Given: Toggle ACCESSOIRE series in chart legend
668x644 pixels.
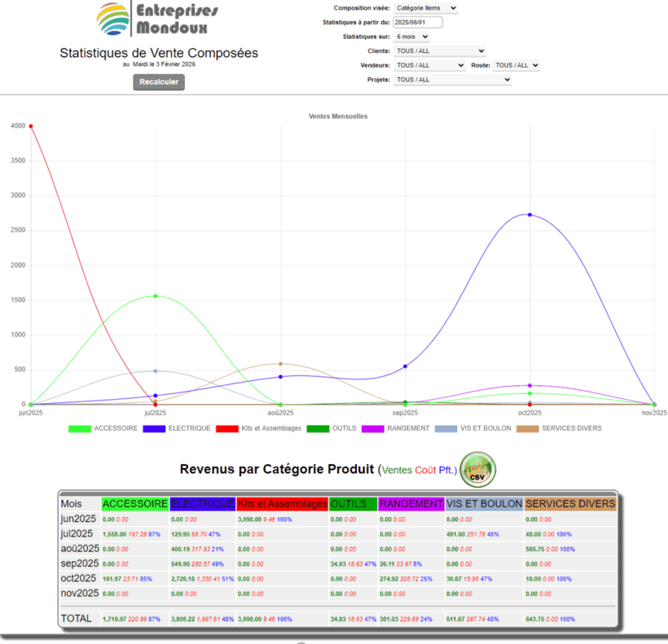Looking at the screenshot, I should [x=103, y=428].
